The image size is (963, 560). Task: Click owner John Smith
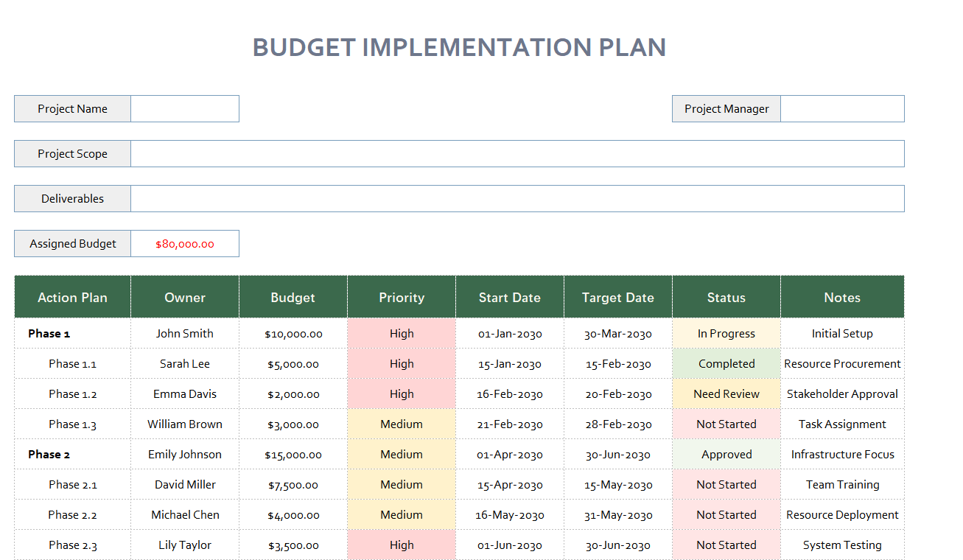pyautogui.click(x=185, y=333)
